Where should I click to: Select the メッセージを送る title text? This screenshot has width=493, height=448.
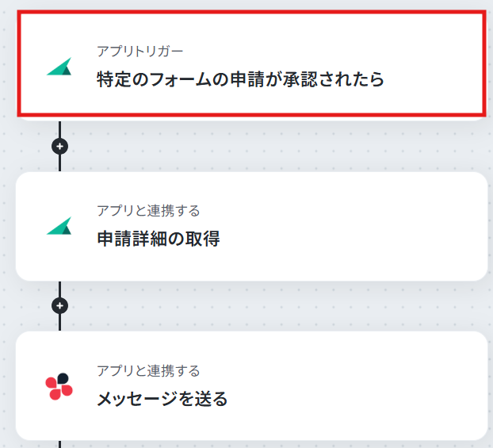click(x=162, y=399)
